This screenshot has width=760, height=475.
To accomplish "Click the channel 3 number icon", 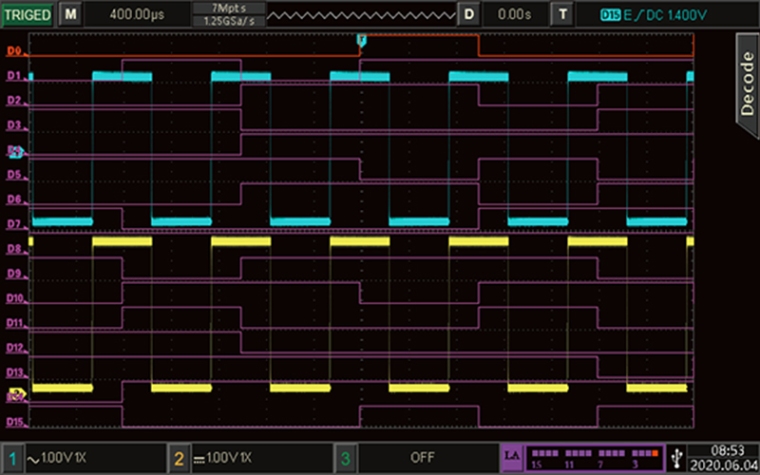I will click(x=343, y=457).
